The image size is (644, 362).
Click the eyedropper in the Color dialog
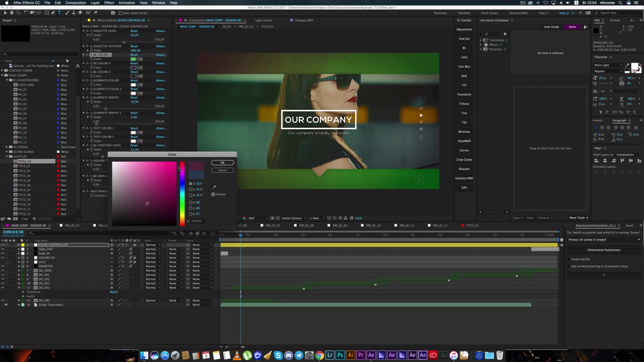point(214,187)
